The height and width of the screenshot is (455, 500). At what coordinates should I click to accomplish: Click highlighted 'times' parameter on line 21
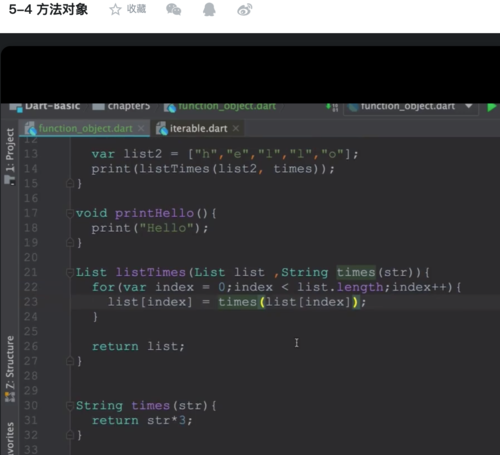[356, 272]
